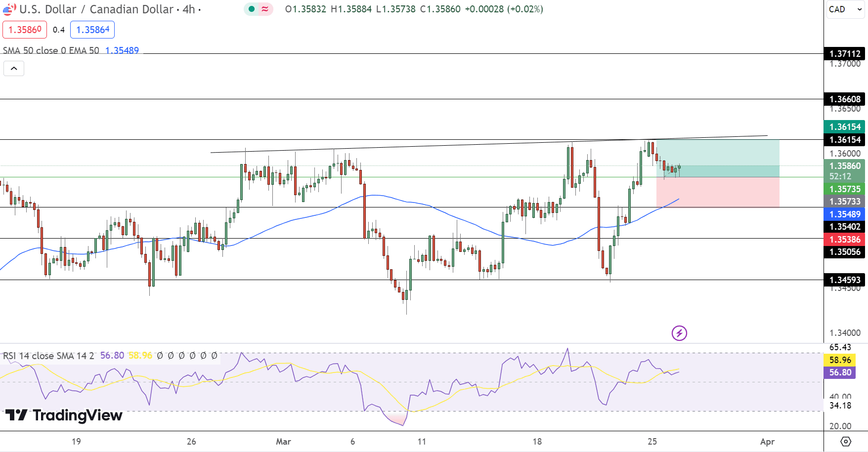Click the red stop-loss zone of the long position
This screenshot has height=452, width=868.
click(718, 193)
